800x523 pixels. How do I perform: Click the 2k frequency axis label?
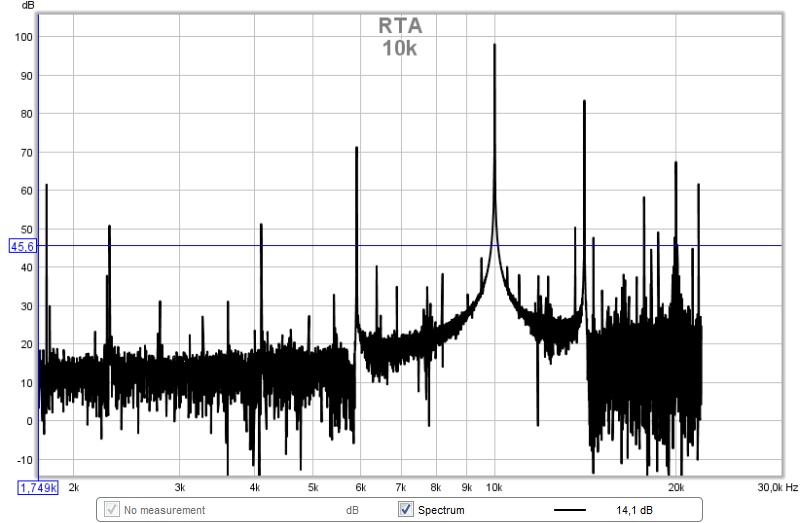[x=73, y=487]
